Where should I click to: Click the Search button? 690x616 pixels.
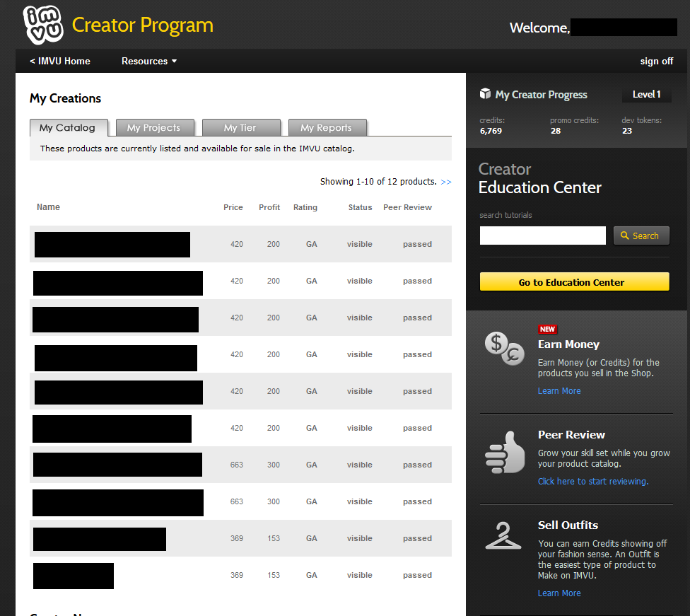pos(641,236)
